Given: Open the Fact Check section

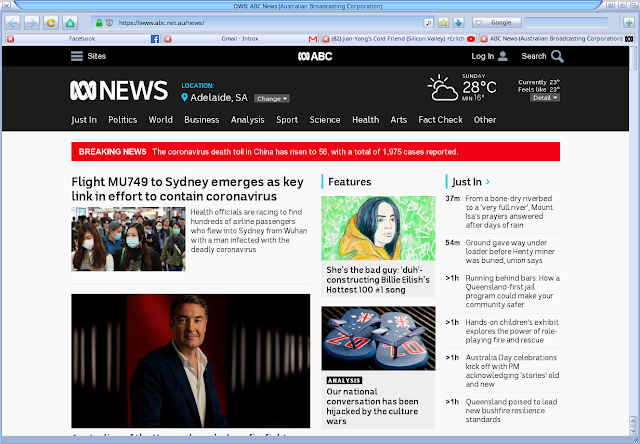Looking at the screenshot, I should pyautogui.click(x=440, y=120).
